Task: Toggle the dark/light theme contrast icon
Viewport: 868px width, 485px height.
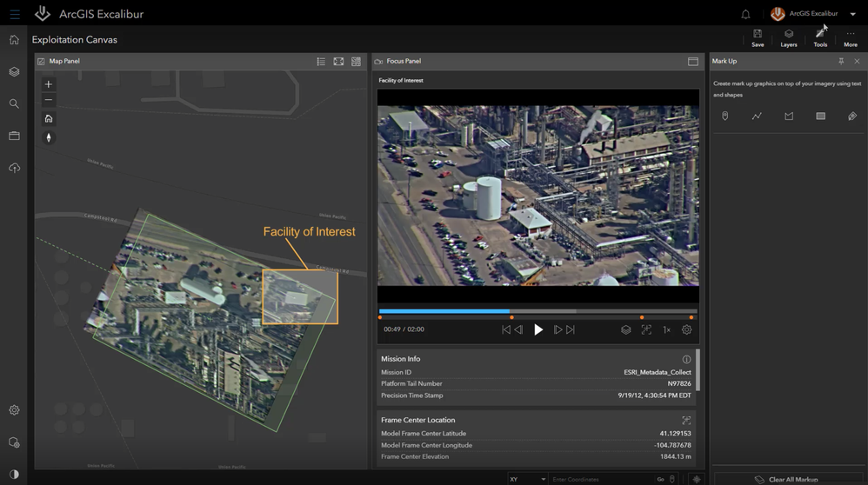Action: 15,474
